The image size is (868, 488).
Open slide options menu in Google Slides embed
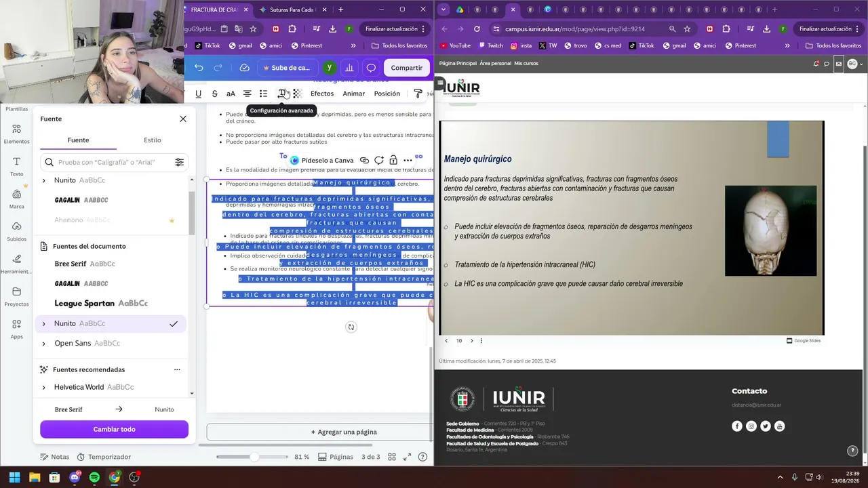(481, 341)
